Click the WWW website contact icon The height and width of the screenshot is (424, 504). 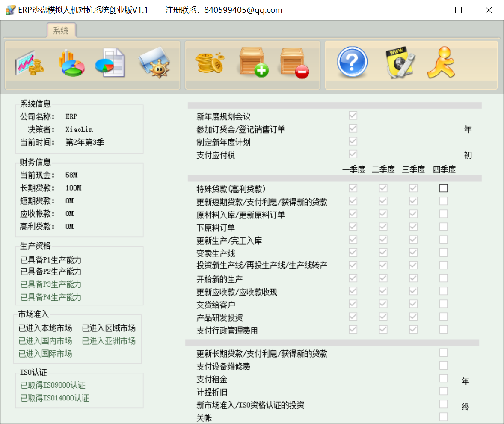point(400,62)
